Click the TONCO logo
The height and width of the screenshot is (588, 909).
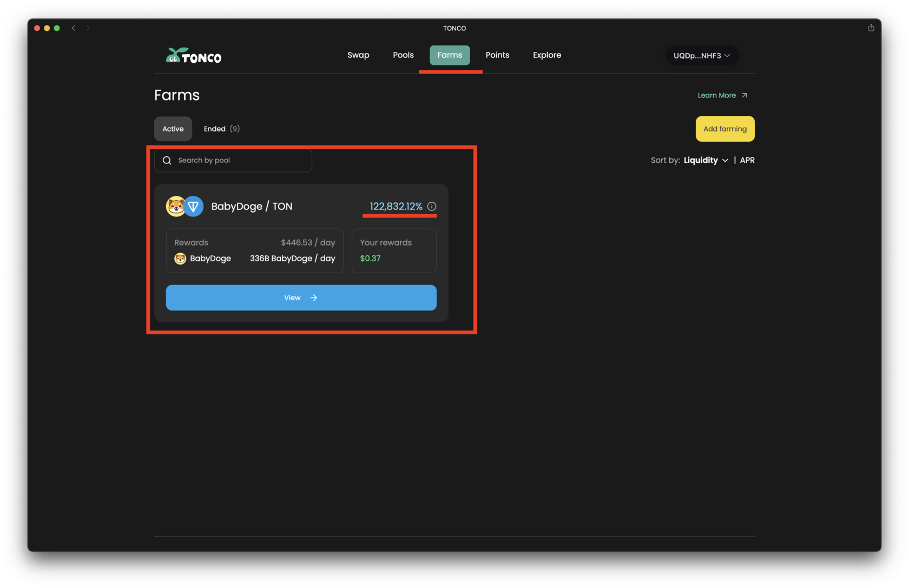(194, 56)
